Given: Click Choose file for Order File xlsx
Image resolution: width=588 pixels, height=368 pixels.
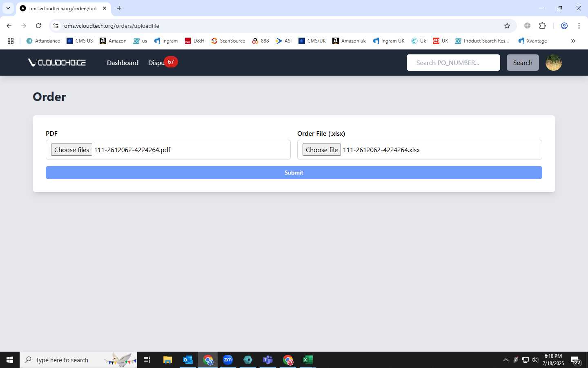Looking at the screenshot, I should [322, 150].
